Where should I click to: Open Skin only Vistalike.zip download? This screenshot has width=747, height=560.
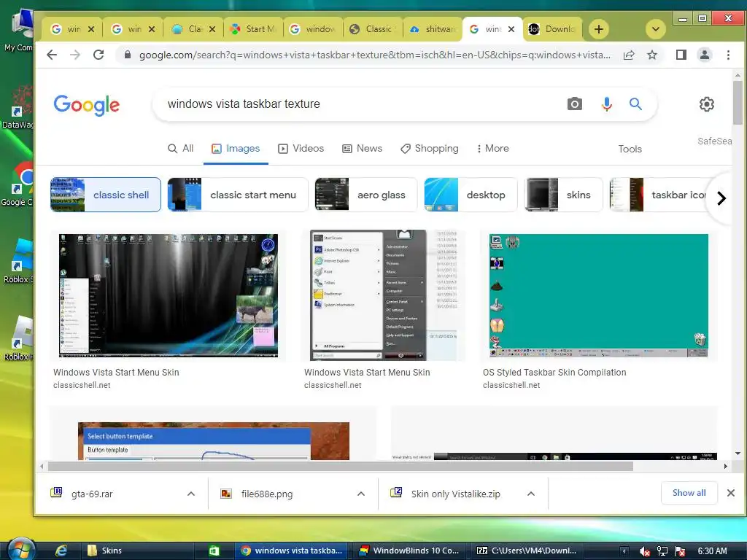(x=455, y=494)
